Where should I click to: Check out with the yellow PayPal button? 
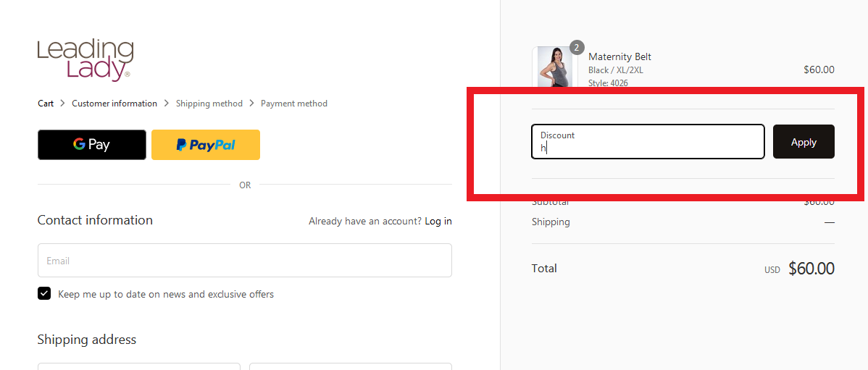pos(205,145)
